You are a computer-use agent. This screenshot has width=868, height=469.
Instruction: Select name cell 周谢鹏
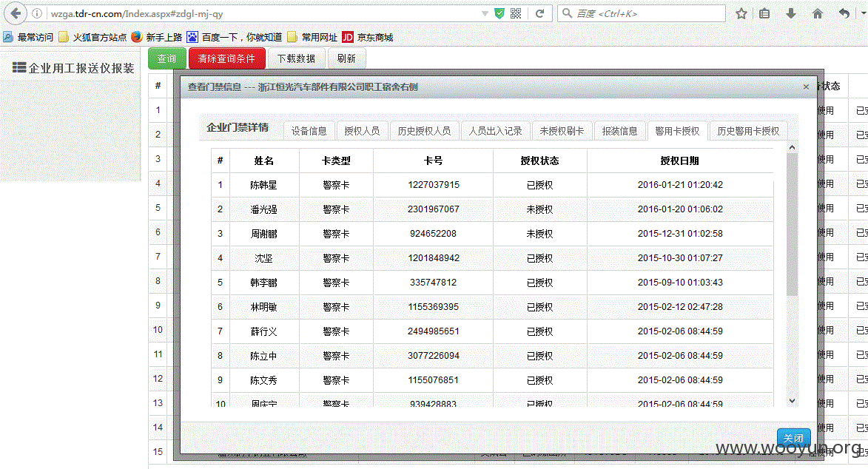[264, 234]
